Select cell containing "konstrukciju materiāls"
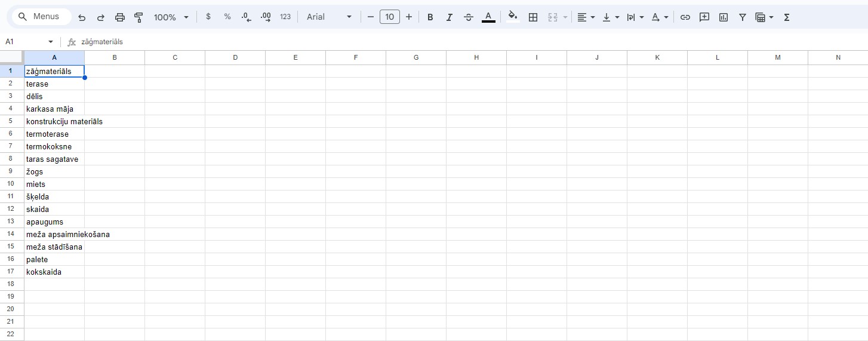 [54, 122]
